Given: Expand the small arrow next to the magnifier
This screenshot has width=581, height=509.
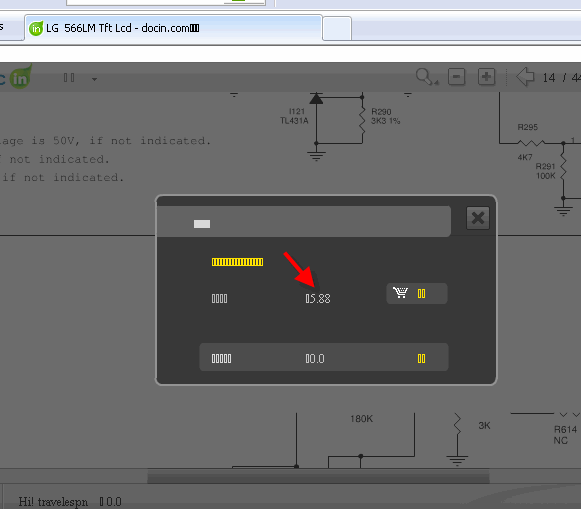Looking at the screenshot, I should click(x=436, y=82).
